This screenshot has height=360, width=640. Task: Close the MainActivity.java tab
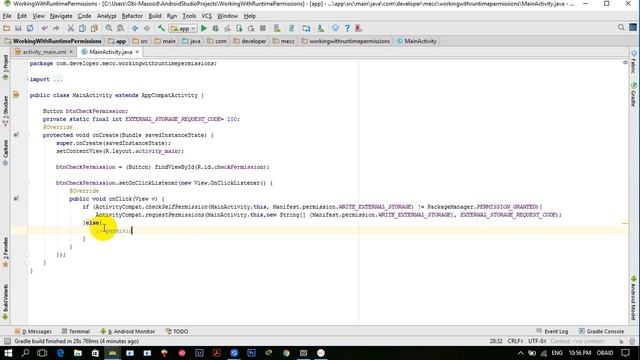tap(137, 52)
